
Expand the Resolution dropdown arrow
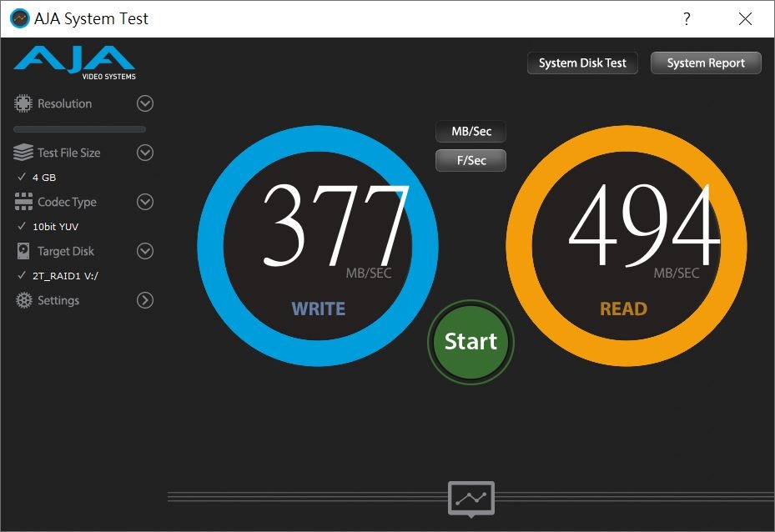(x=145, y=103)
